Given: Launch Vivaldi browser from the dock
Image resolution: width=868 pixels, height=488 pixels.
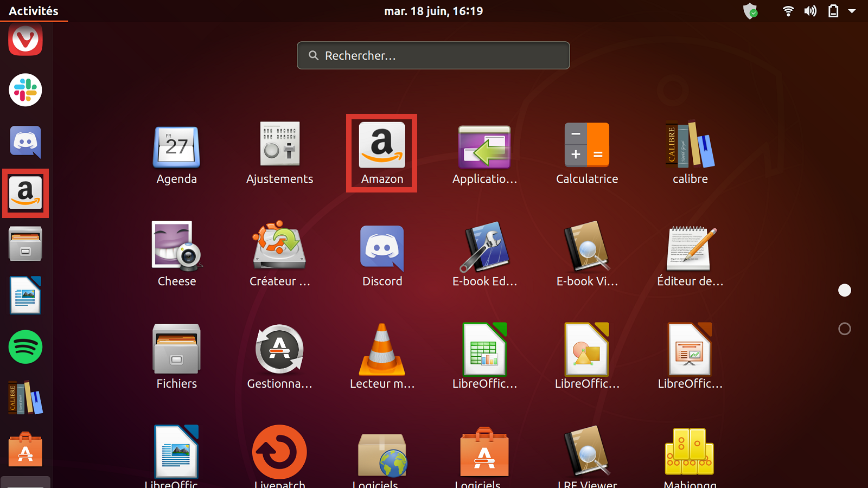Looking at the screenshot, I should [25, 39].
